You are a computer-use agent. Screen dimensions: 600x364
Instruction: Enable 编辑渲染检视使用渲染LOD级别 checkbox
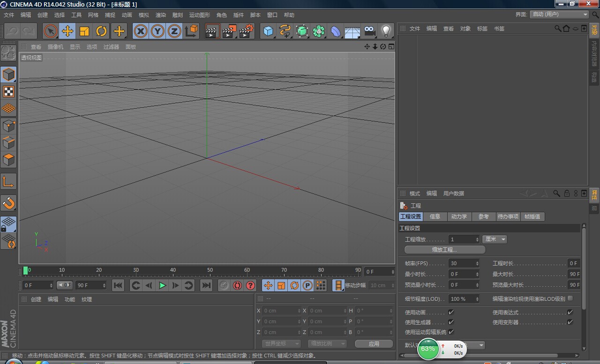click(570, 298)
